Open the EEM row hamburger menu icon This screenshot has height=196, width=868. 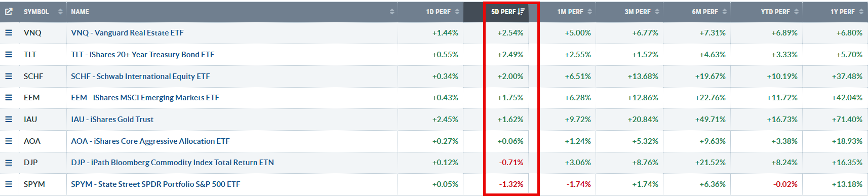point(9,97)
